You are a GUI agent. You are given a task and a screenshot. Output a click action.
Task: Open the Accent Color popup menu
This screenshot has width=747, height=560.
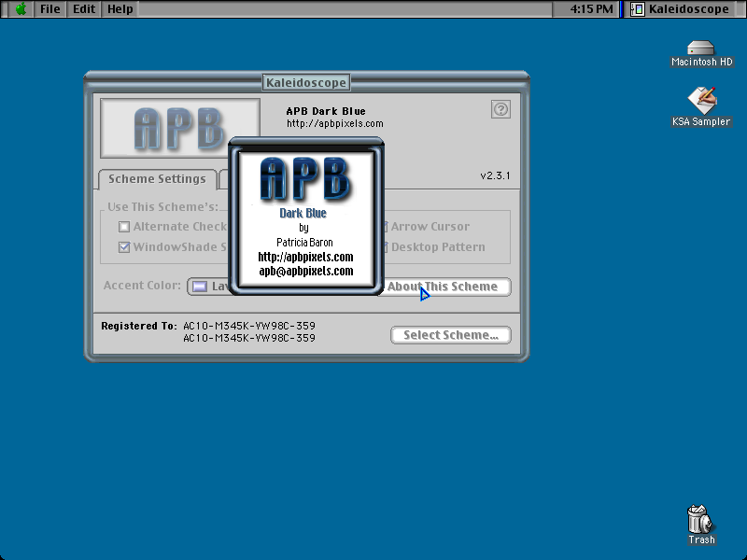click(x=208, y=287)
